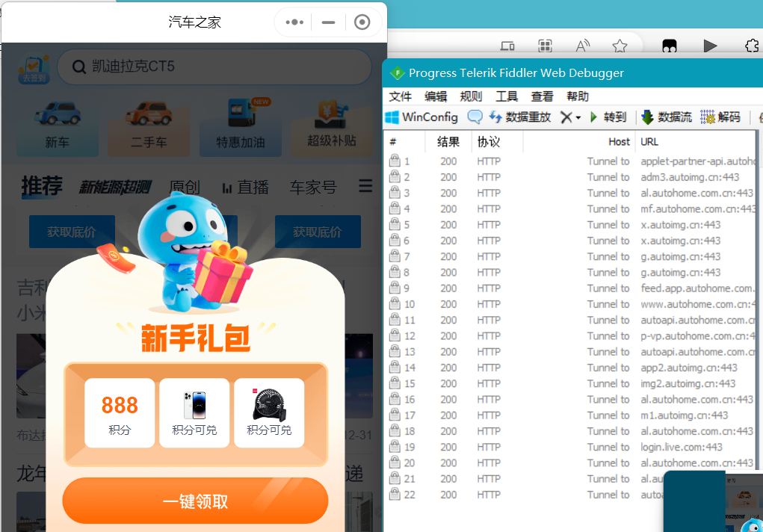Screen dimensions: 763x532
Task: Open the 编辑 menu in Fiddler
Action: (x=436, y=96)
